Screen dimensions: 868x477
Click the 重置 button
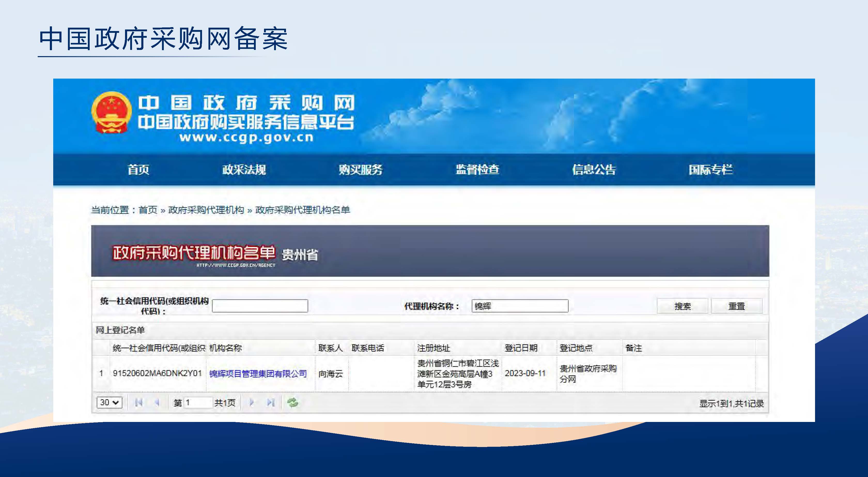click(737, 306)
